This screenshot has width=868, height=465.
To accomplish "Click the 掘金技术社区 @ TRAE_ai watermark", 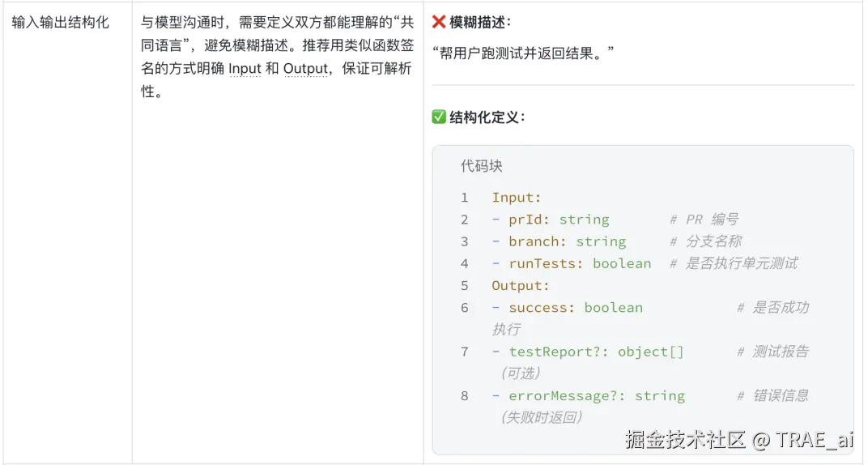I will 739,440.
